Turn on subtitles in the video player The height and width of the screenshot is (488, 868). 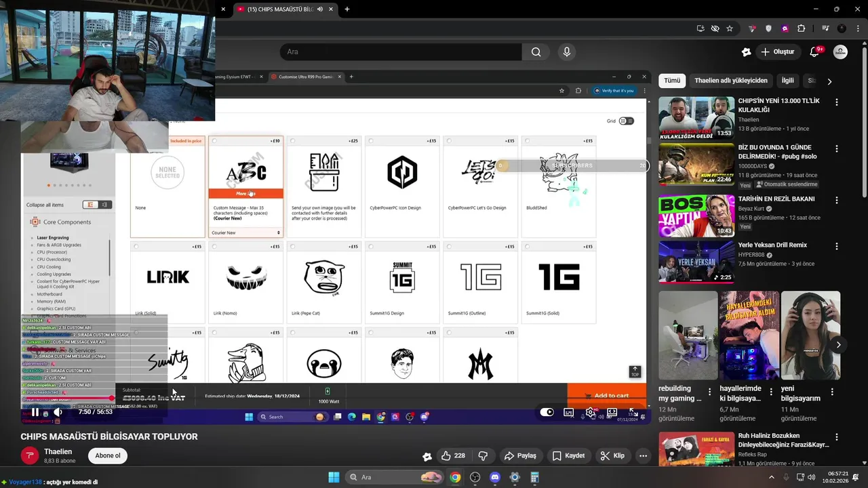569,412
